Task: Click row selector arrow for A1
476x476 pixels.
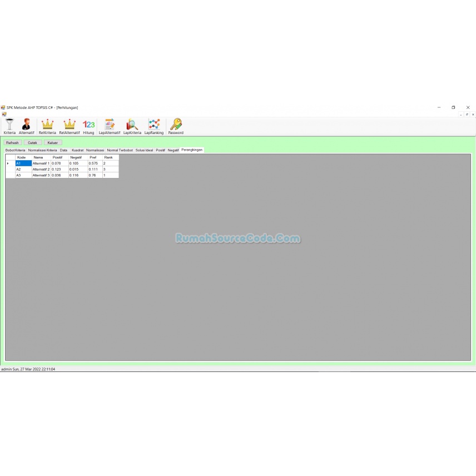Action: click(x=11, y=163)
